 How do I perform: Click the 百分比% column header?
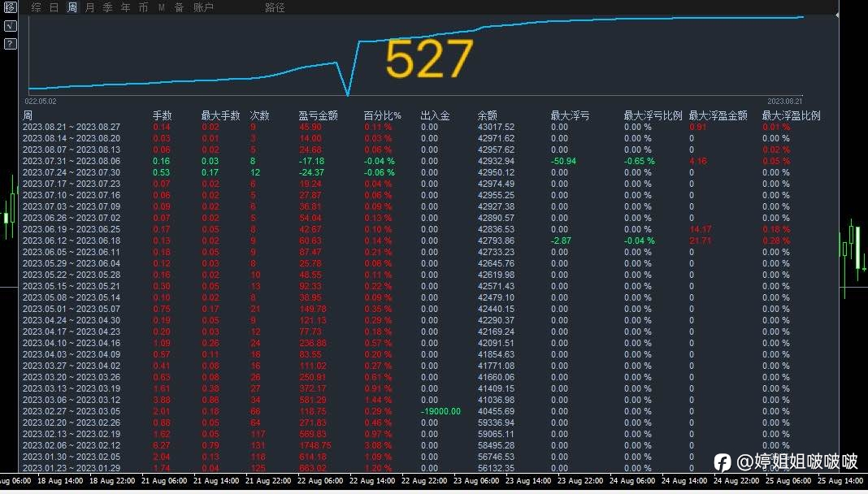coord(383,115)
